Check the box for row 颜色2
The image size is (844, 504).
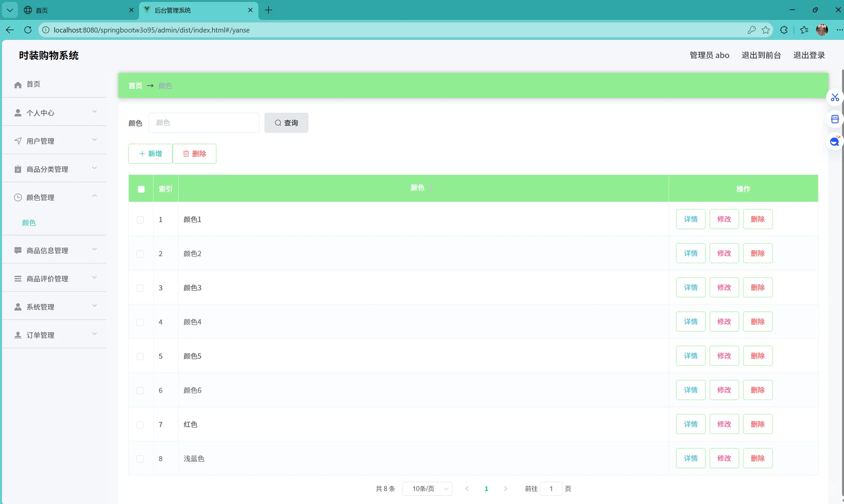(140, 254)
